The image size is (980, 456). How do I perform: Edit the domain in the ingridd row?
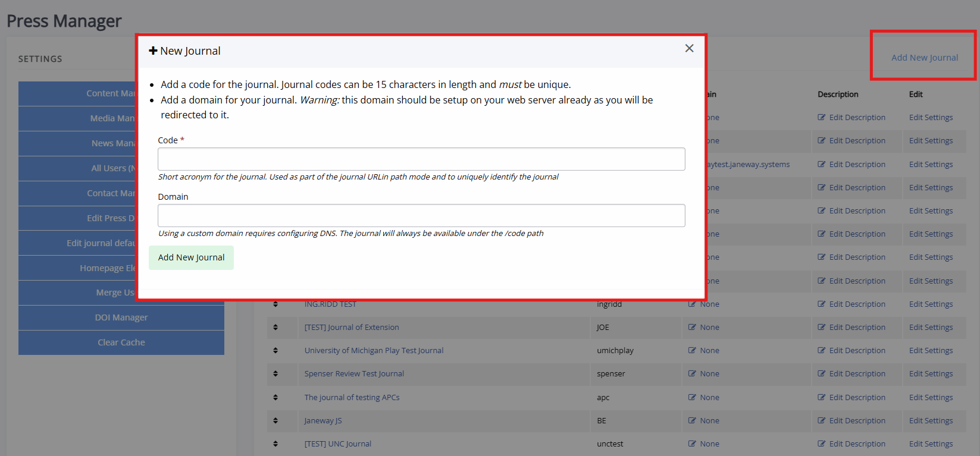click(x=704, y=304)
